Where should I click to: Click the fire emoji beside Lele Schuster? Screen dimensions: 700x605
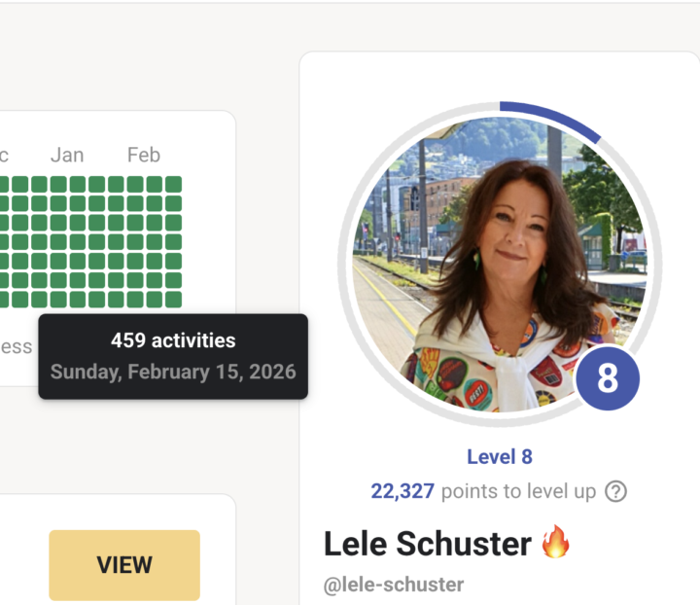click(556, 542)
